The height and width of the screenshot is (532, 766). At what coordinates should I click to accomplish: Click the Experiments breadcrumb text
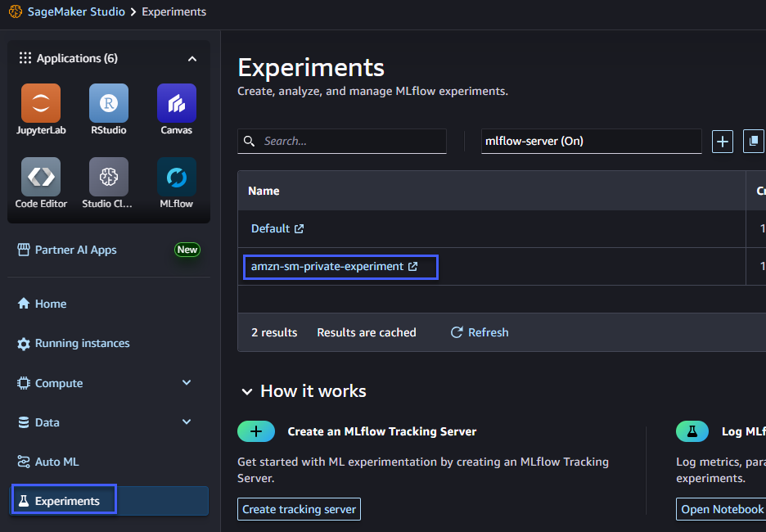click(174, 11)
